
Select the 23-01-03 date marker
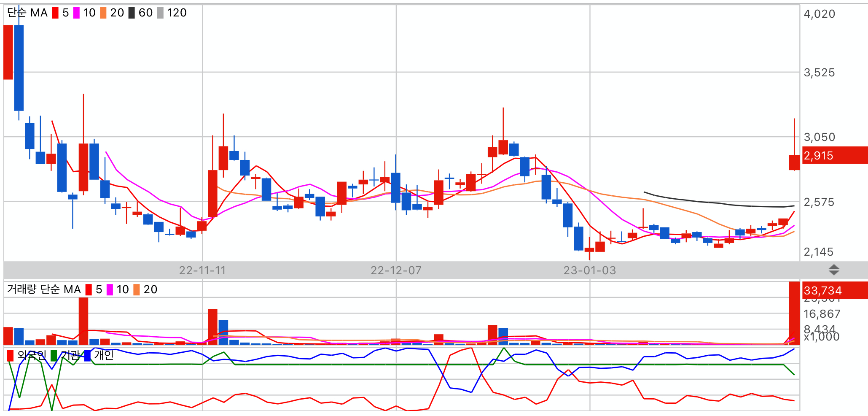[x=590, y=270]
